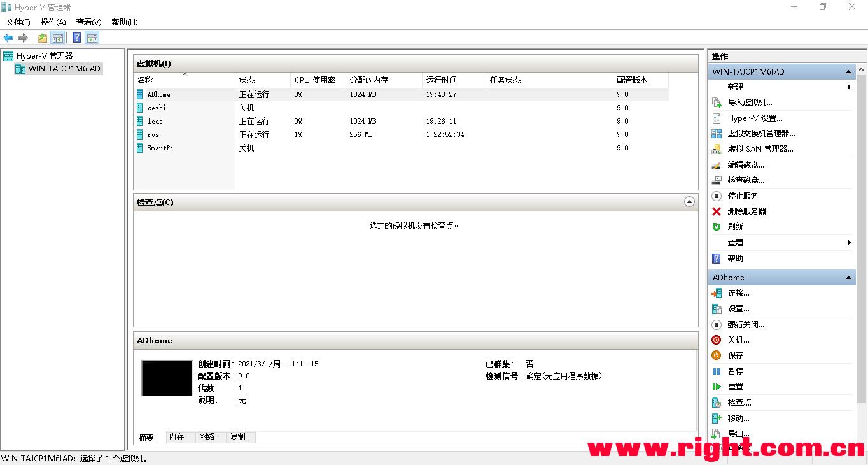Open the 文件(F) menu
The width and height of the screenshot is (868, 465).
pos(18,22)
